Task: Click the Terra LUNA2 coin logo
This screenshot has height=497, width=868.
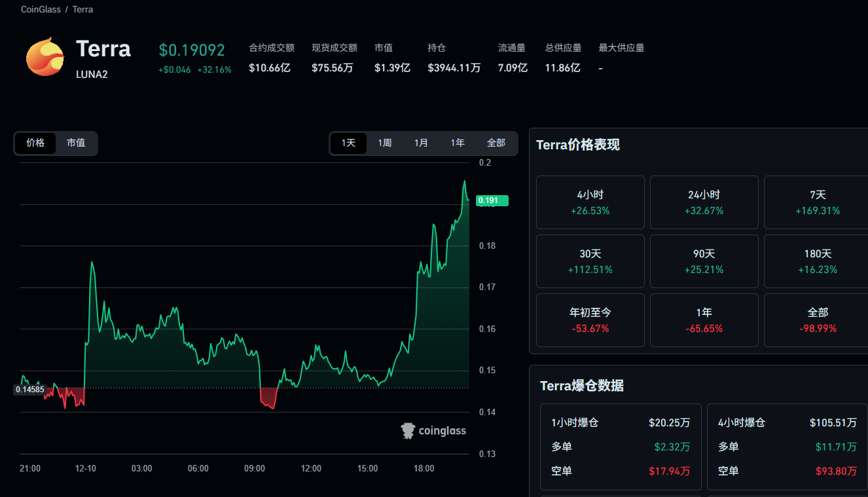Action: (45, 57)
